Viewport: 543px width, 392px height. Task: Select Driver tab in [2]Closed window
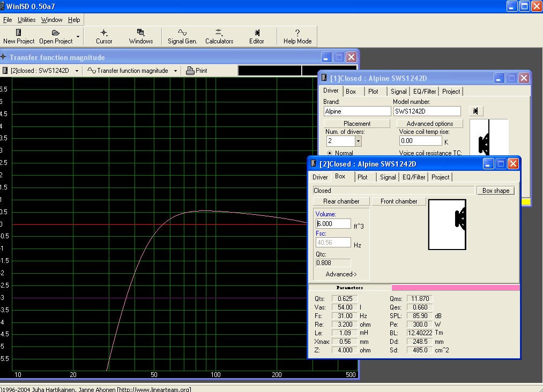tap(320, 177)
